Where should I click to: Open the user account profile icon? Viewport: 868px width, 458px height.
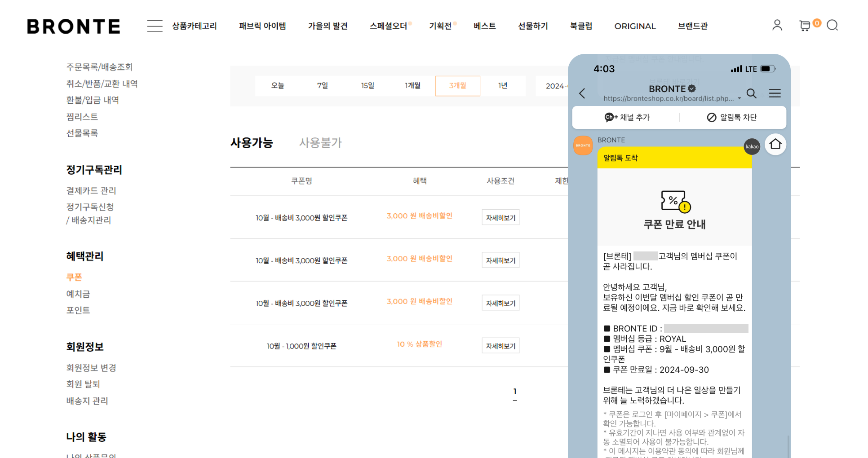pos(777,25)
